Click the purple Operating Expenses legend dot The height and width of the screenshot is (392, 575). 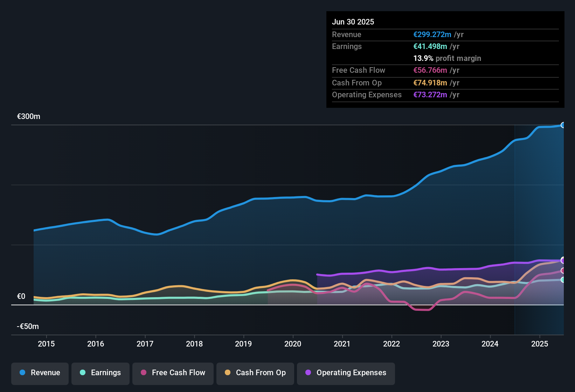tap(308, 372)
